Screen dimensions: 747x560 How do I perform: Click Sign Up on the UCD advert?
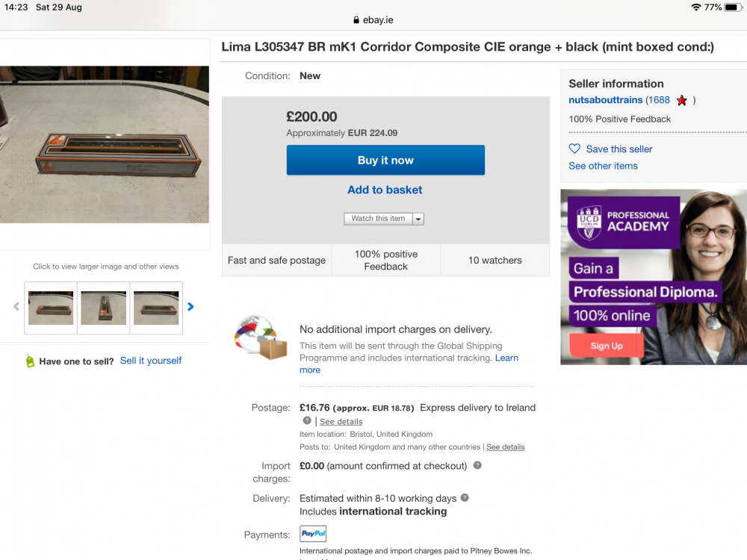(x=607, y=346)
